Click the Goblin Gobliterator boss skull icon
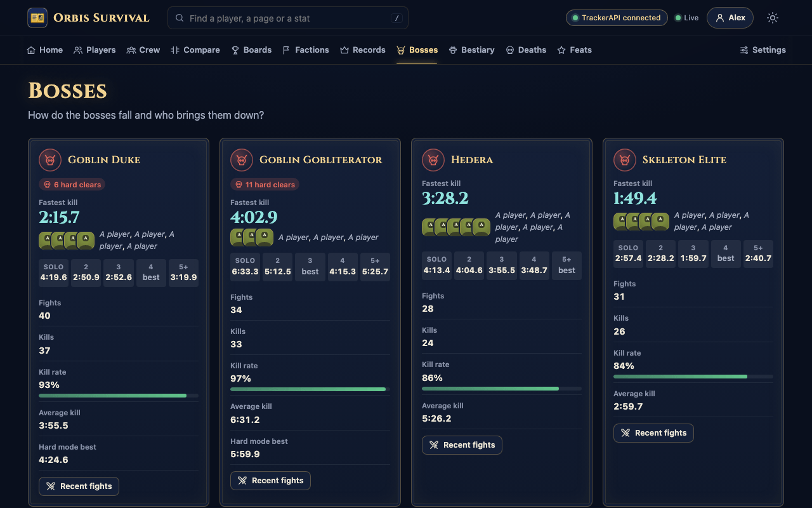This screenshot has height=508, width=812. [x=241, y=160]
